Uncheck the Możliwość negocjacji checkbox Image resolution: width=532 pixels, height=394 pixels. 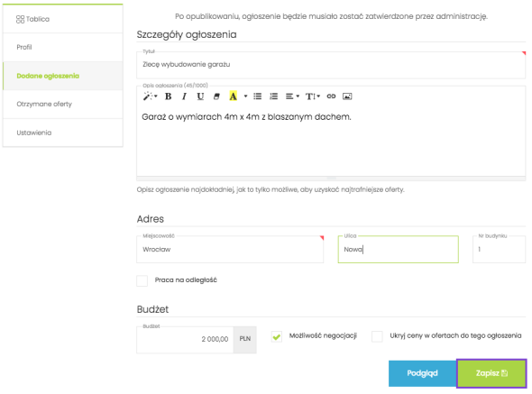(277, 336)
